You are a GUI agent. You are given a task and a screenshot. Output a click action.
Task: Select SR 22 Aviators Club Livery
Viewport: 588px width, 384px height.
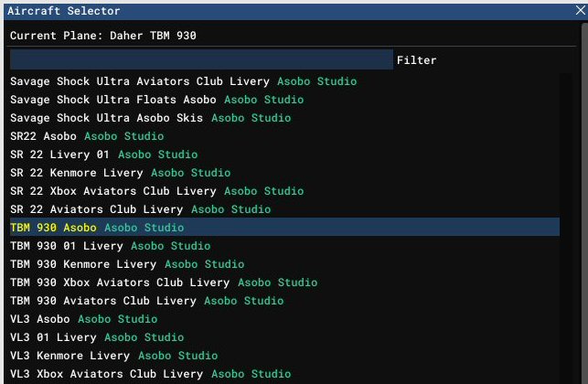pos(284,209)
